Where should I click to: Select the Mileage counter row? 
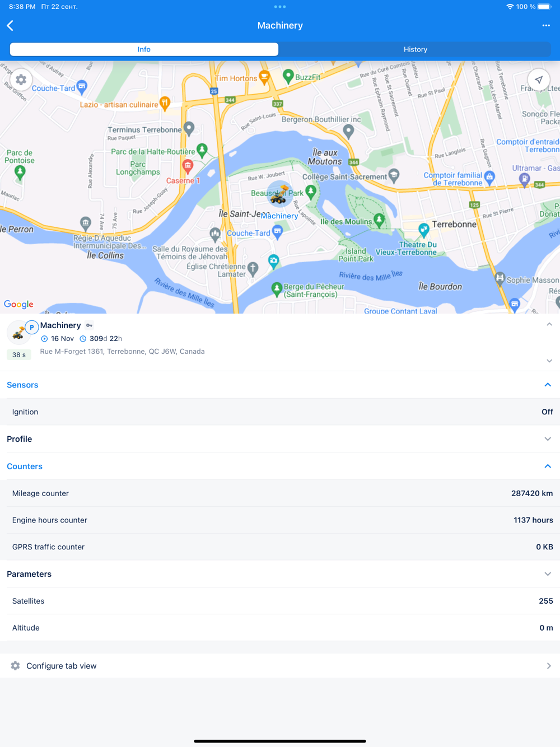pyautogui.click(x=280, y=493)
